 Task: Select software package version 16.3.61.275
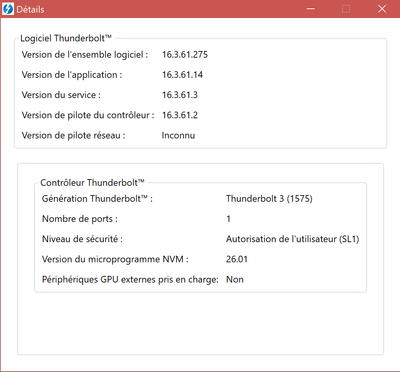tap(185, 55)
